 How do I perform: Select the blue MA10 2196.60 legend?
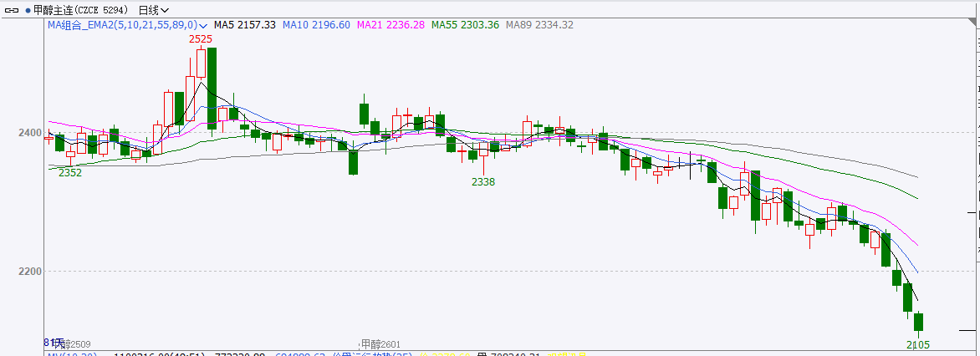pyautogui.click(x=316, y=25)
